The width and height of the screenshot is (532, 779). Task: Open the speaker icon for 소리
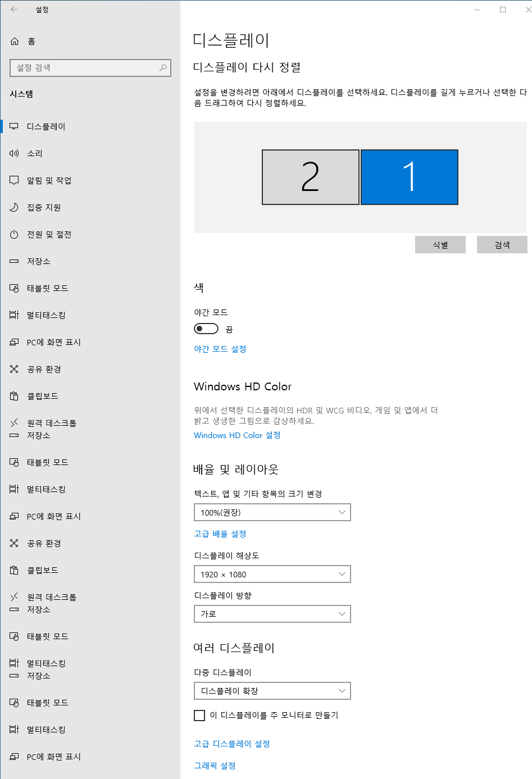(x=14, y=153)
